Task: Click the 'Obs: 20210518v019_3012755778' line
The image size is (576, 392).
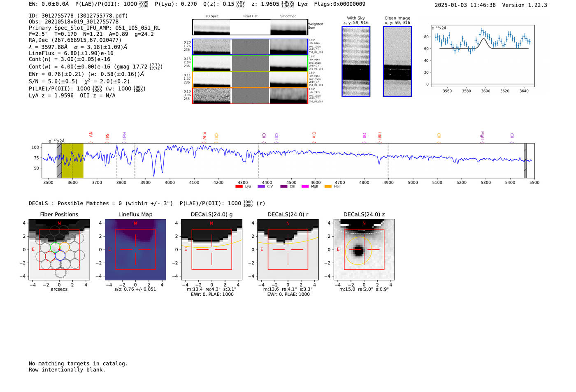Action: pos(74,22)
